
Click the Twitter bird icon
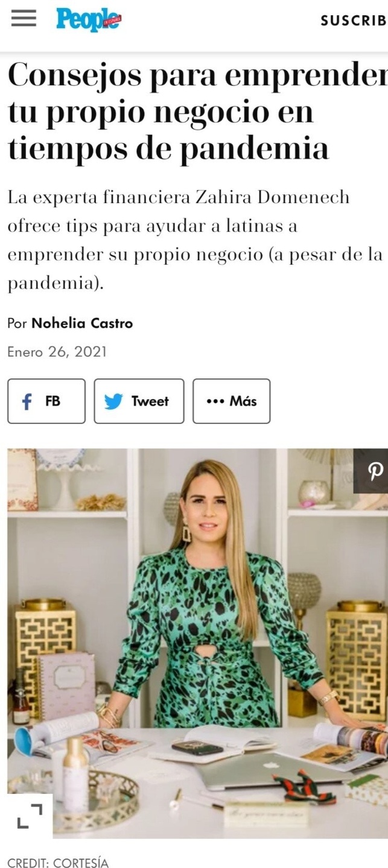pos(113,401)
